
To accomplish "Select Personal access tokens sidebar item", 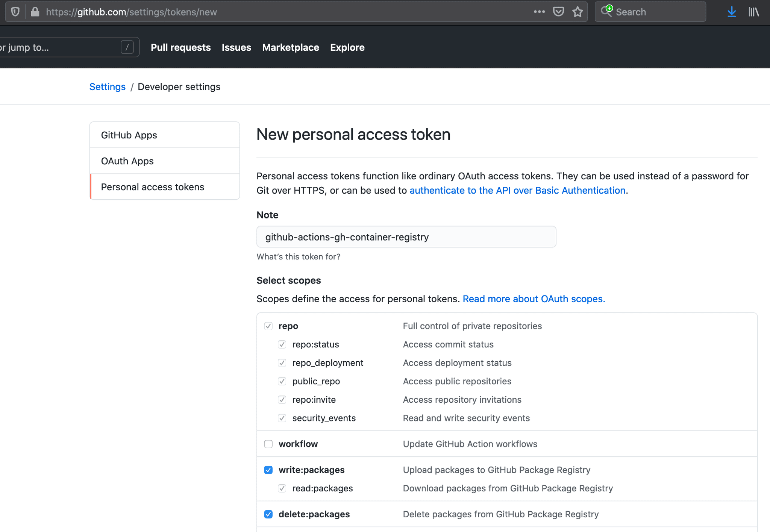I will (x=152, y=187).
